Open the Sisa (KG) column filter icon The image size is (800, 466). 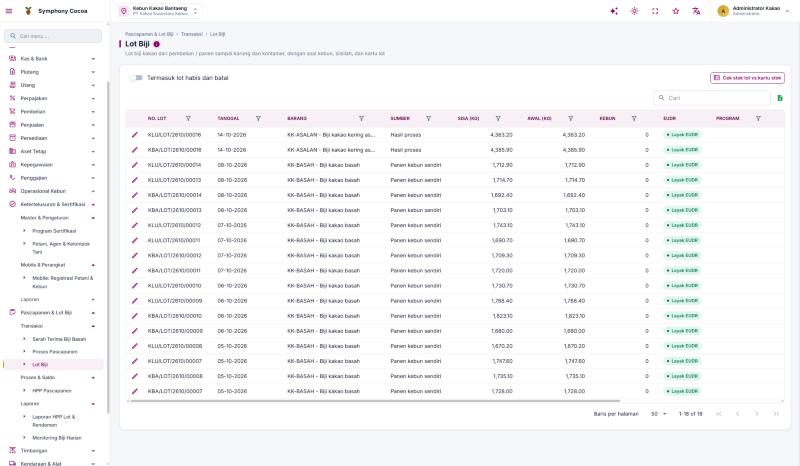click(498, 118)
